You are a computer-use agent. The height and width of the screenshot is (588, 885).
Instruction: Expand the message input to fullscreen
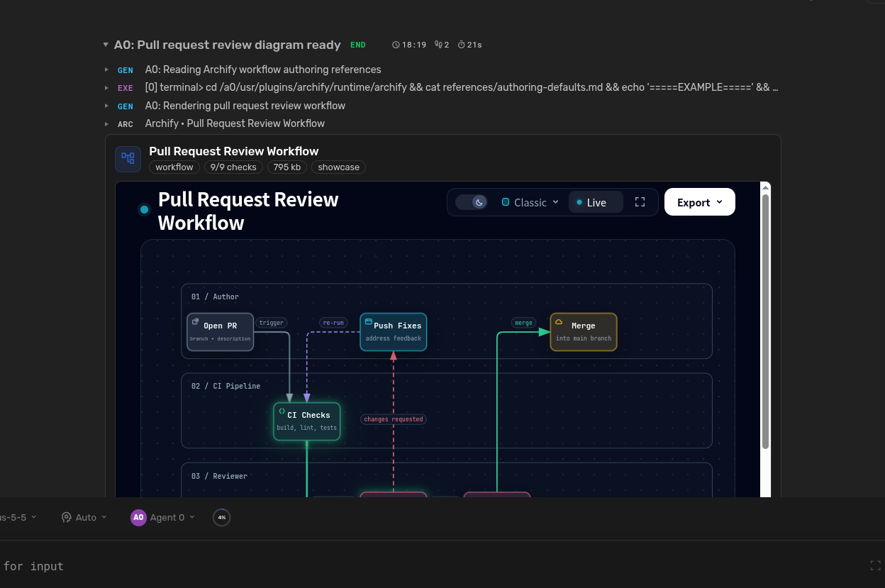(875, 565)
